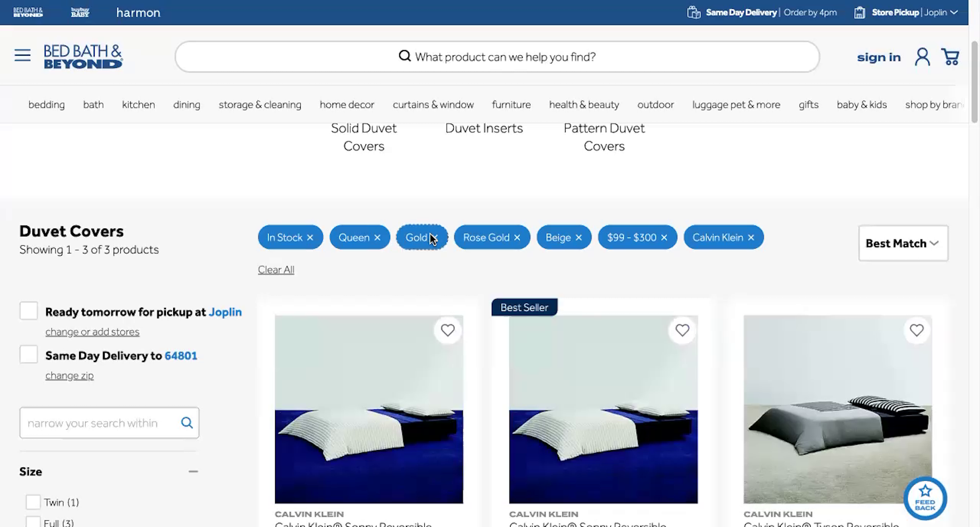Open the outdoor menu
This screenshot has height=527, width=980.
pos(655,104)
